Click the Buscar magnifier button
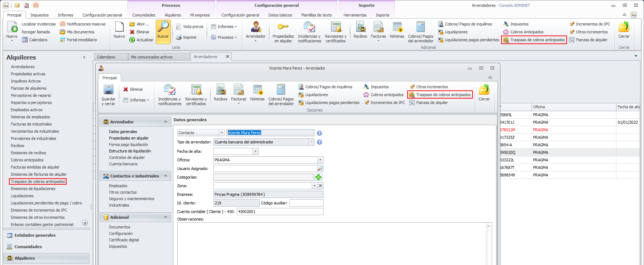This screenshot has width=644, height=265. (x=163, y=32)
